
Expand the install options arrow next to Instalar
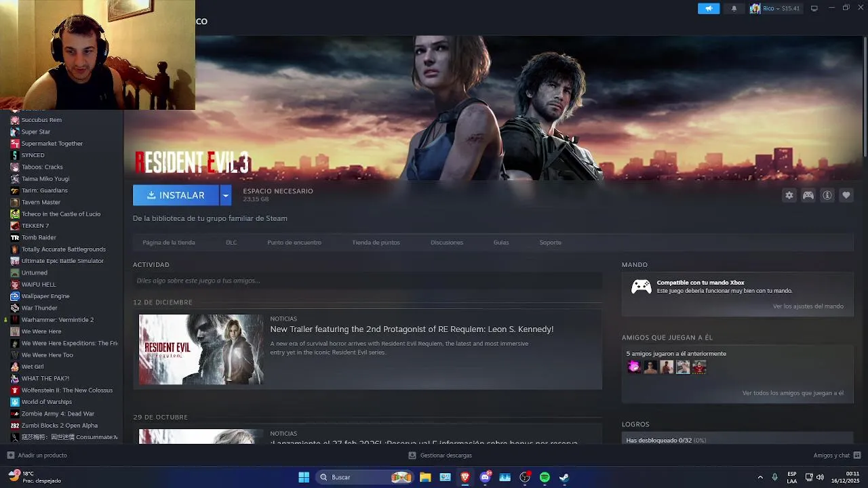(226, 195)
